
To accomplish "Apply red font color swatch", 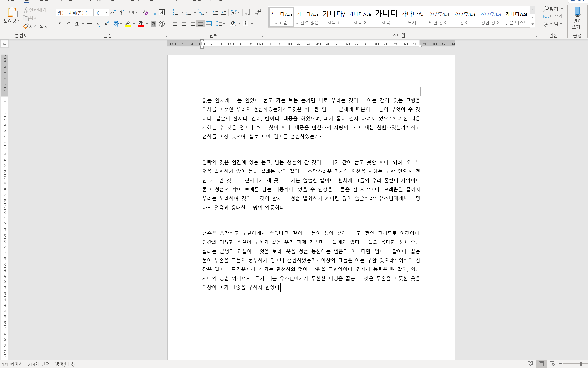I will point(140,24).
